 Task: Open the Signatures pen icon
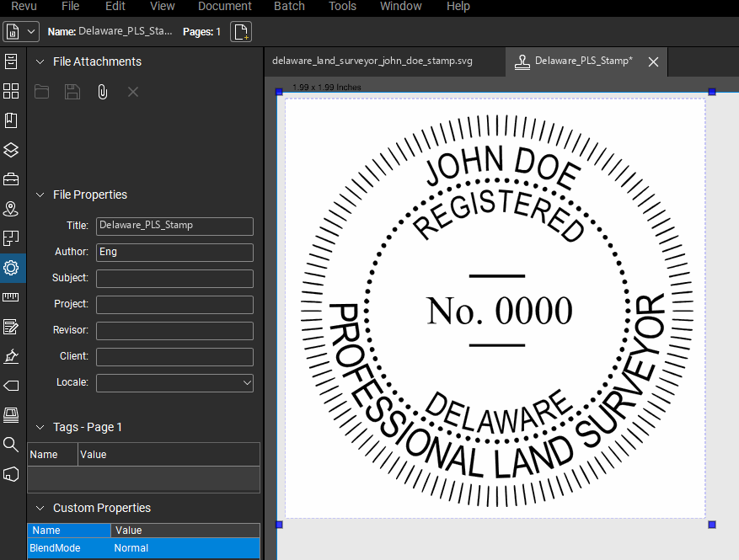pyautogui.click(x=11, y=356)
